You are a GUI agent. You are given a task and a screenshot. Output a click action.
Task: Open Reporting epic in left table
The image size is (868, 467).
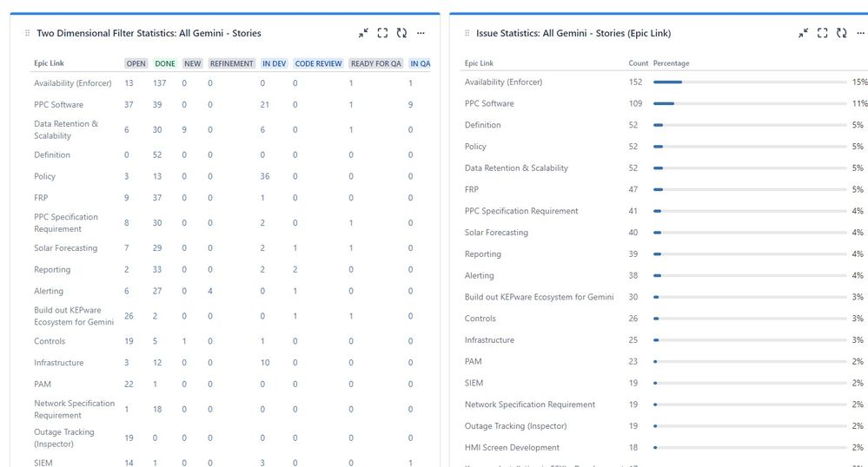52,269
